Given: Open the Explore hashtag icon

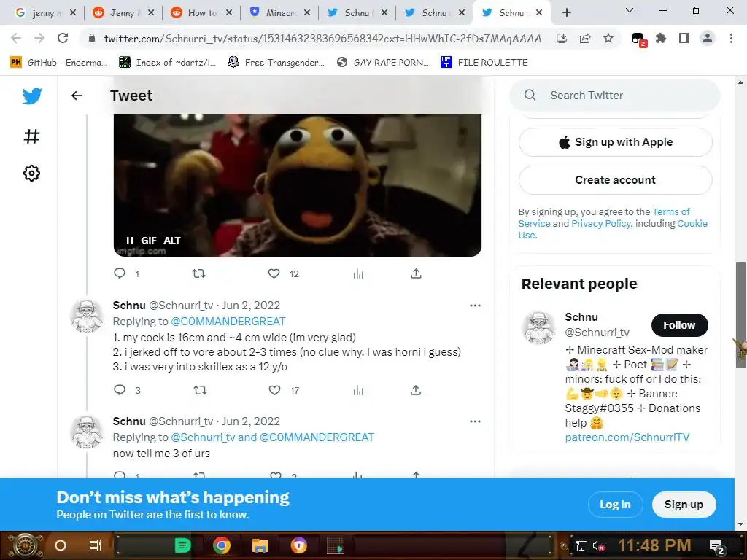Looking at the screenshot, I should [x=31, y=136].
